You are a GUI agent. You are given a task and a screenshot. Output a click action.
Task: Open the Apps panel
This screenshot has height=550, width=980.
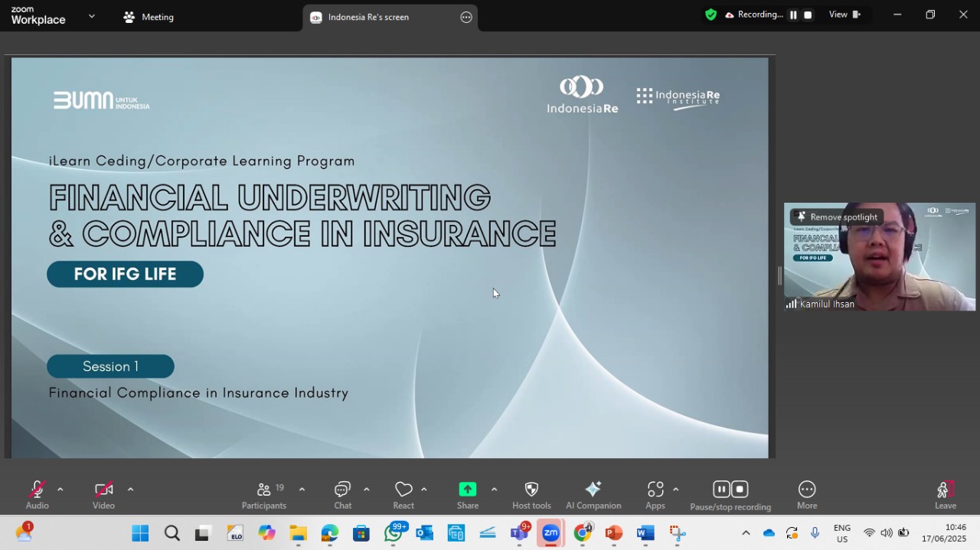(x=655, y=495)
